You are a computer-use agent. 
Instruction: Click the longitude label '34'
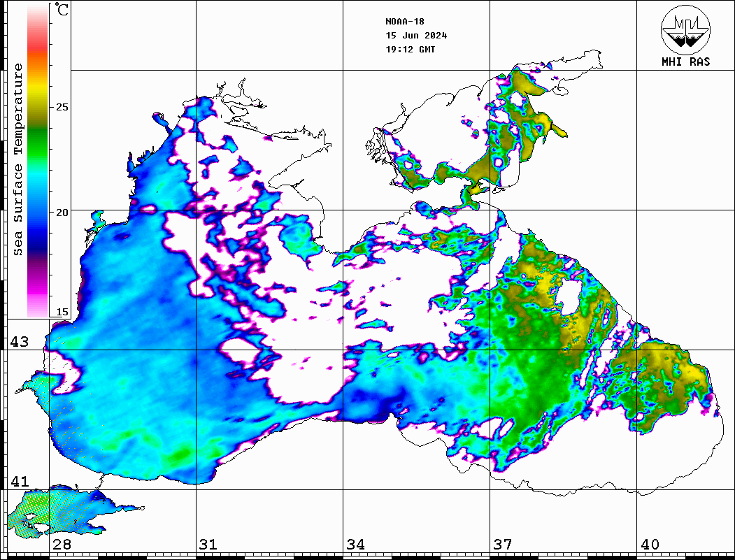(355, 545)
